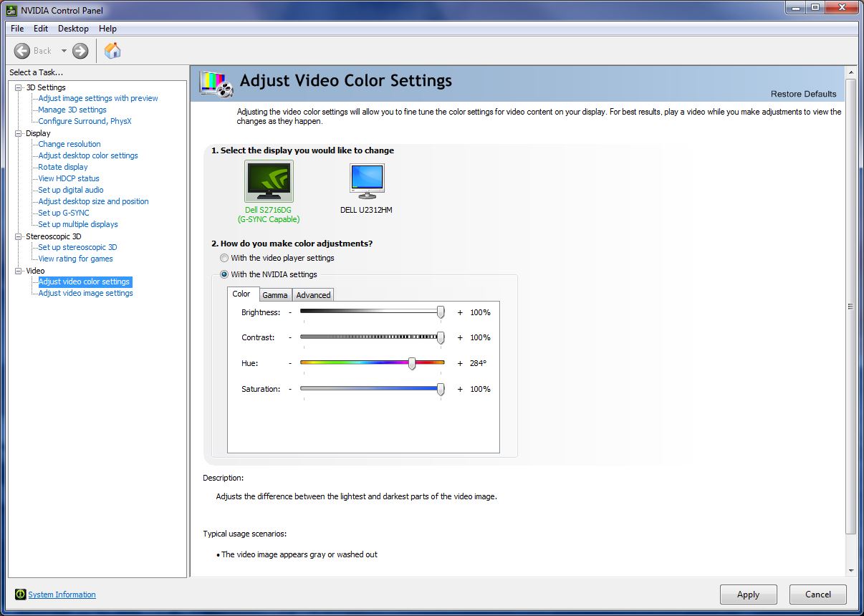Click the scrollbar up arrow

pyautogui.click(x=850, y=72)
